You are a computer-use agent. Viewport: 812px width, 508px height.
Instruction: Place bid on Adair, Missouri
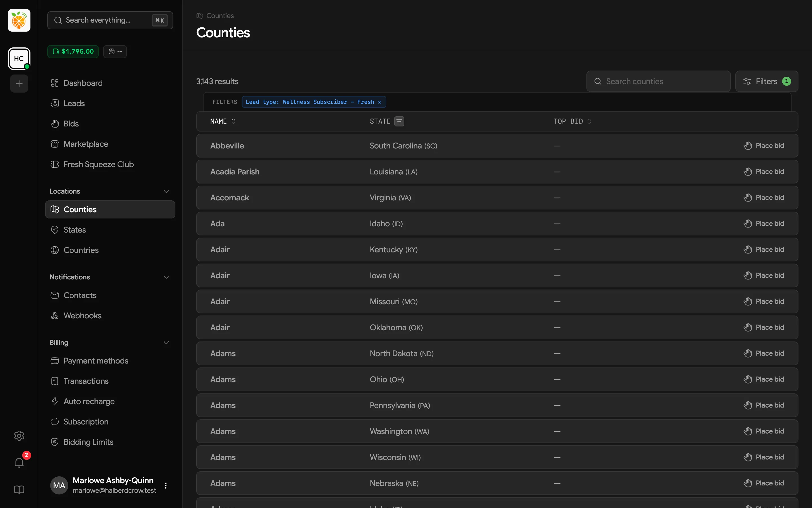[764, 301]
